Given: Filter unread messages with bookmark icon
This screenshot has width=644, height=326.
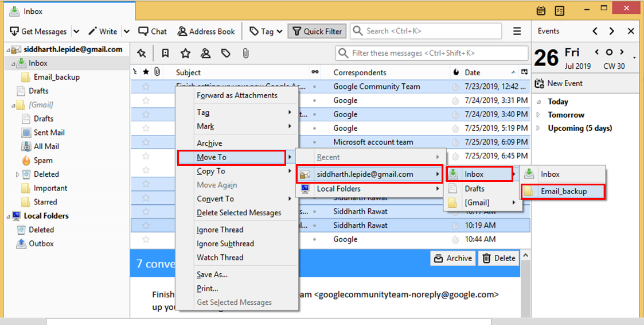Looking at the screenshot, I should click(x=165, y=53).
